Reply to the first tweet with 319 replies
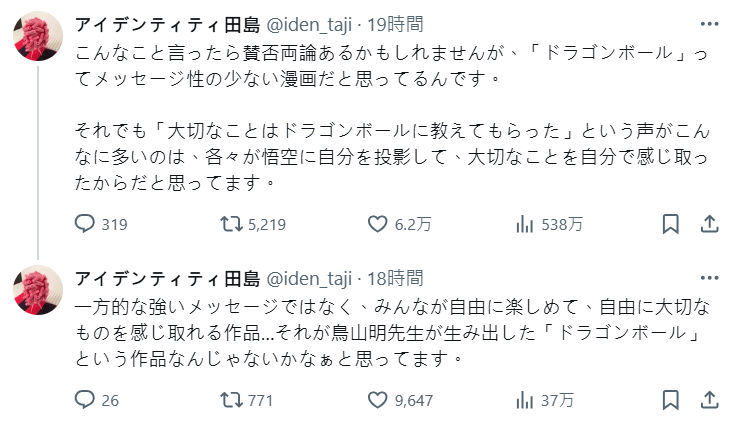This screenshot has height=427, width=739. click(87, 224)
